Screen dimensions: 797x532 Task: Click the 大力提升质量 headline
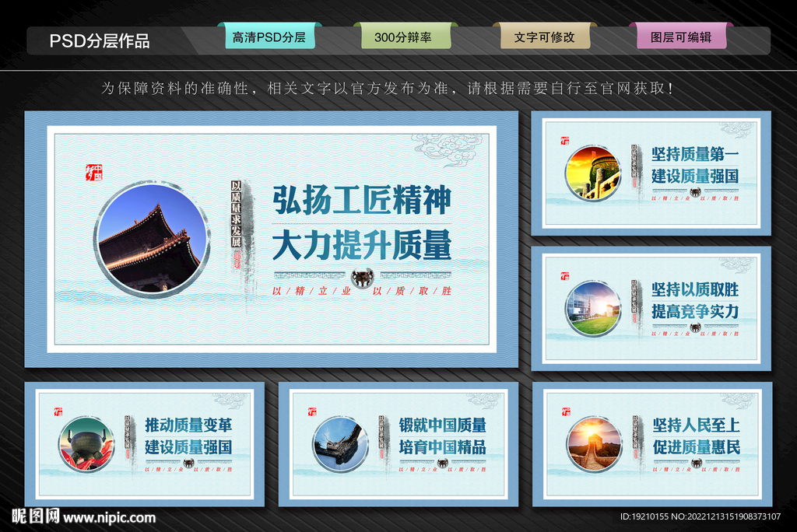point(362,245)
